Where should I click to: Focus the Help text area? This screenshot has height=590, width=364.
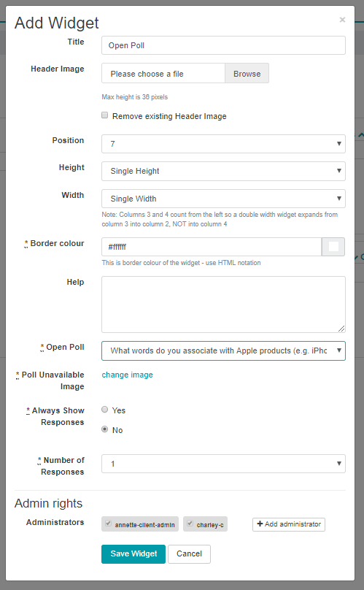coord(223,304)
